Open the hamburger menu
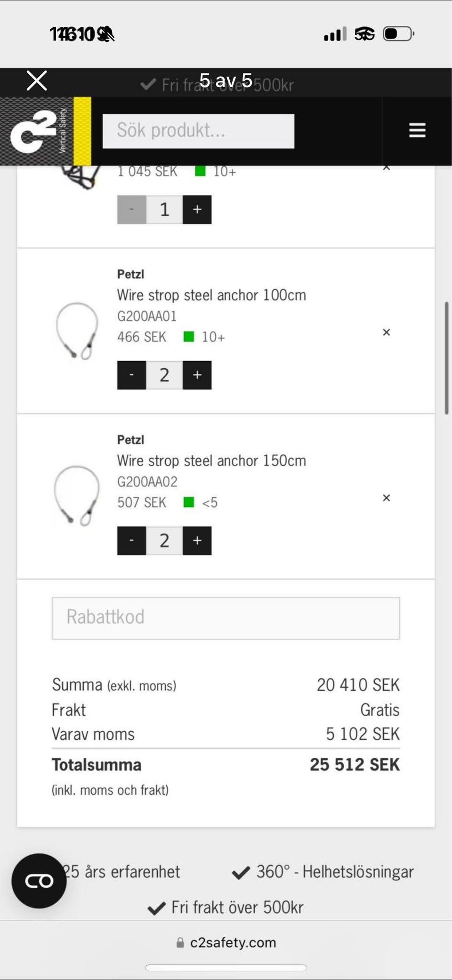Viewport: 452px width, 980px height. pyautogui.click(x=417, y=130)
